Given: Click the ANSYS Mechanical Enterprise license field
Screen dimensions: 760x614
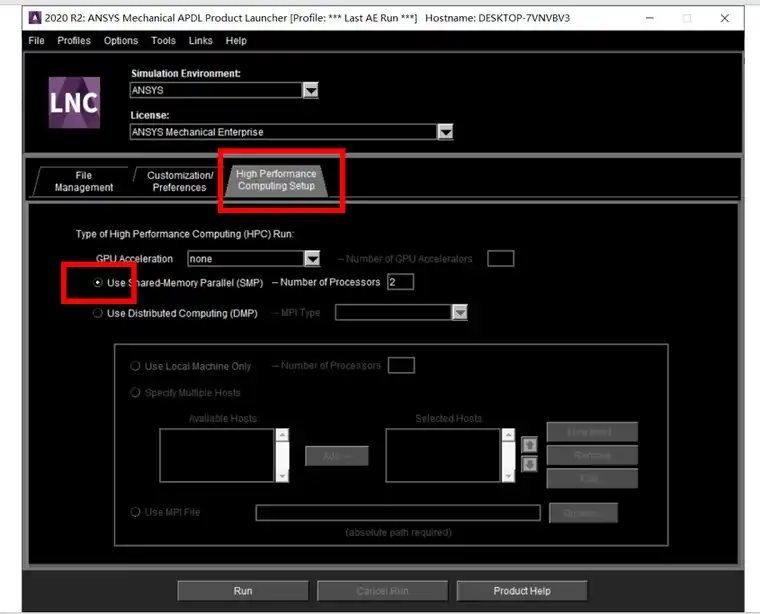Looking at the screenshot, I should (x=284, y=132).
